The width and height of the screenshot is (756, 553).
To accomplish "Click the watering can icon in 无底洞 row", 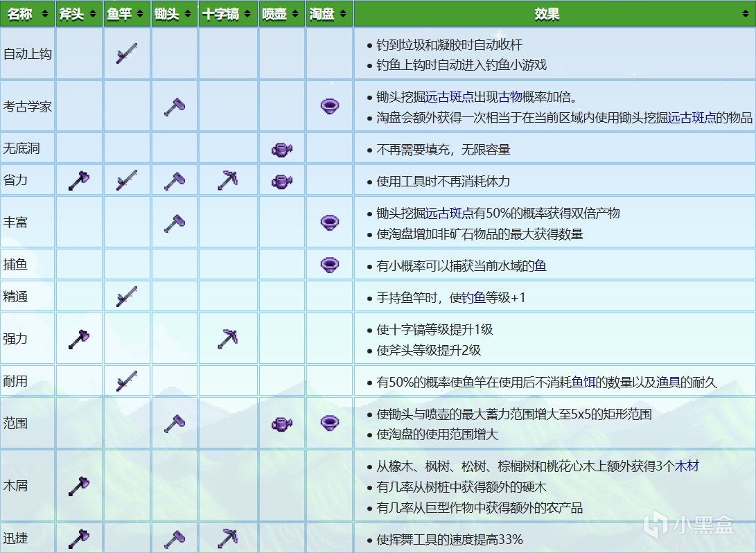I will [282, 149].
